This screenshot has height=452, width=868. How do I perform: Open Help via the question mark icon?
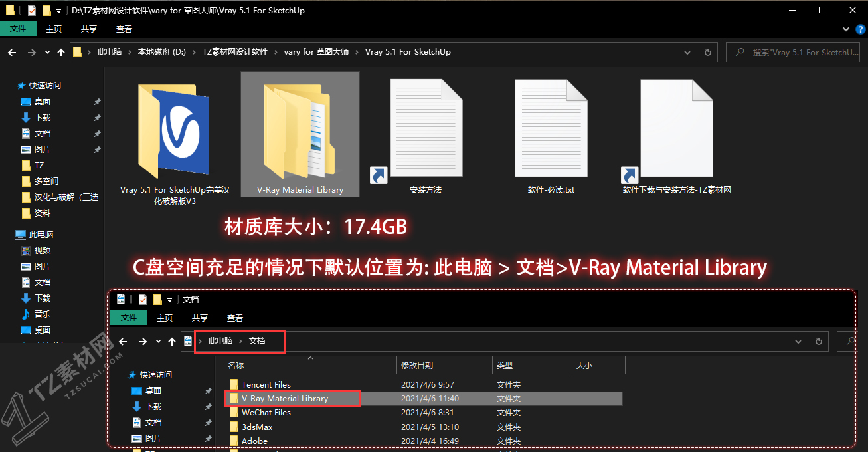860,29
